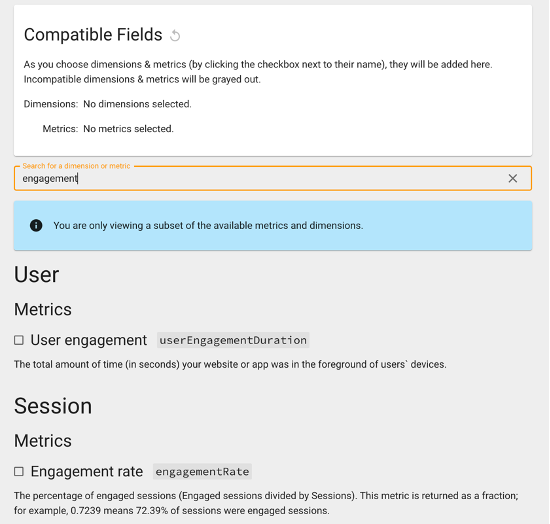Click the 'No dimensions selected.' text
Image resolution: width=550 pixels, height=524 pixels.
137,104
